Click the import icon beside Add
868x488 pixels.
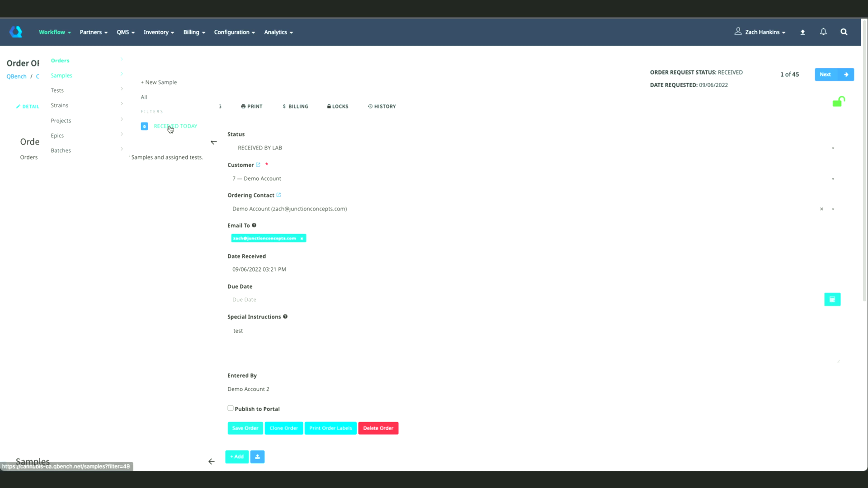coord(257,457)
